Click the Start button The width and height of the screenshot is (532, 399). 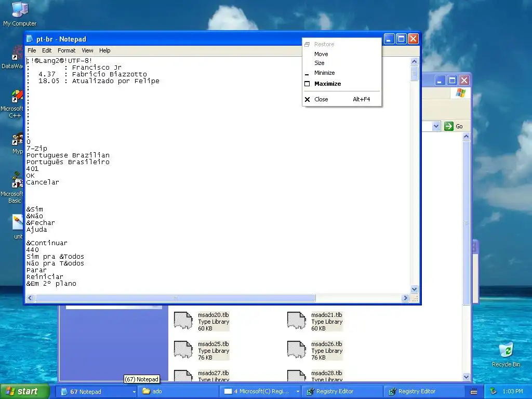tap(24, 391)
